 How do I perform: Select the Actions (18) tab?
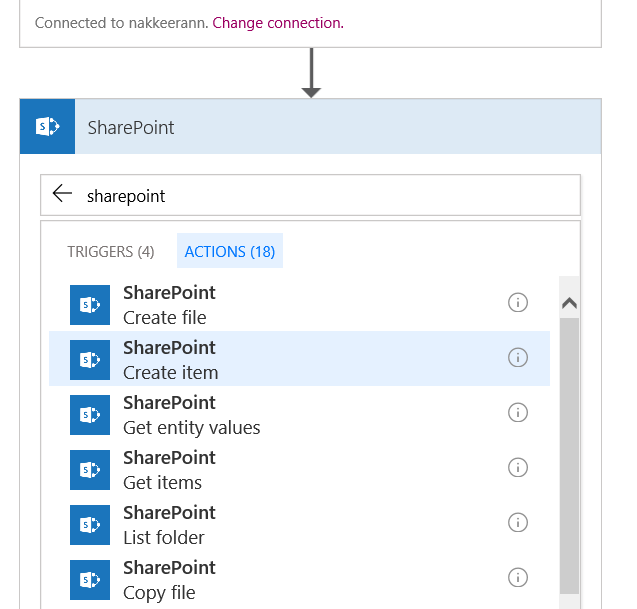229,252
